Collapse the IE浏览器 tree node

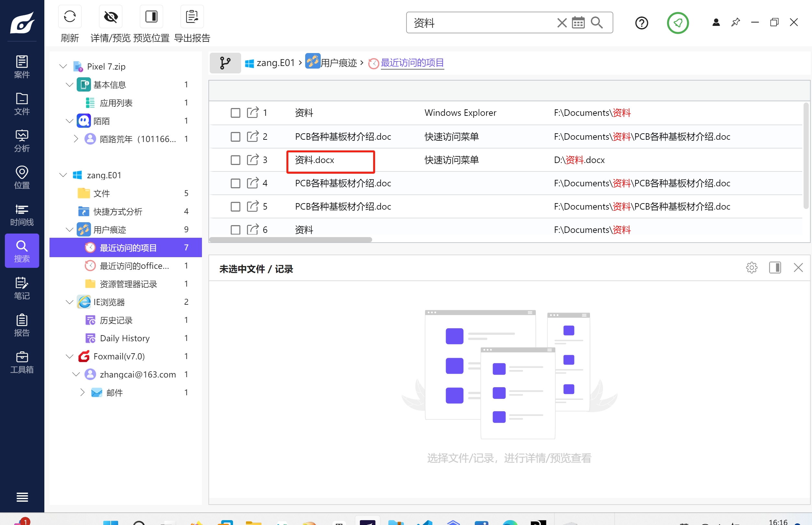(x=70, y=302)
